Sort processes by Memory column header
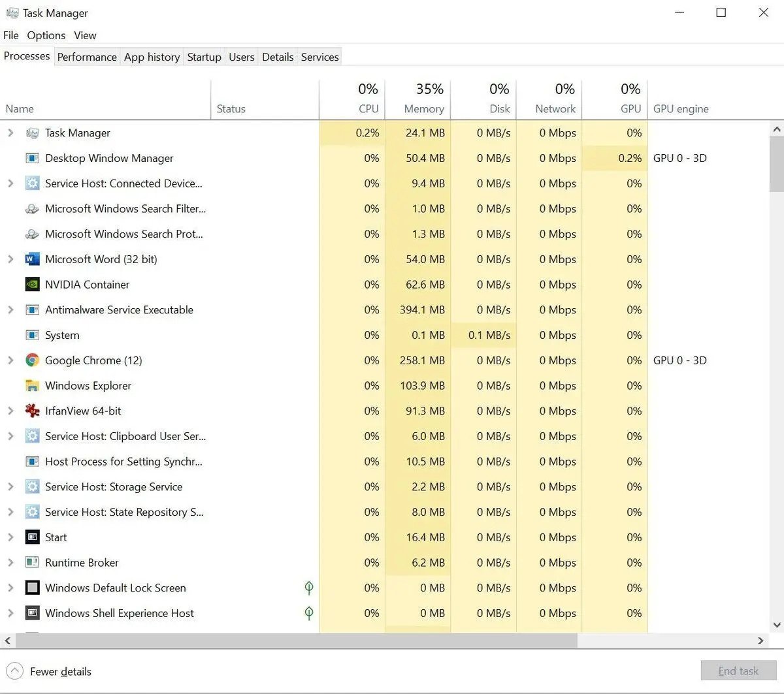 pos(424,108)
